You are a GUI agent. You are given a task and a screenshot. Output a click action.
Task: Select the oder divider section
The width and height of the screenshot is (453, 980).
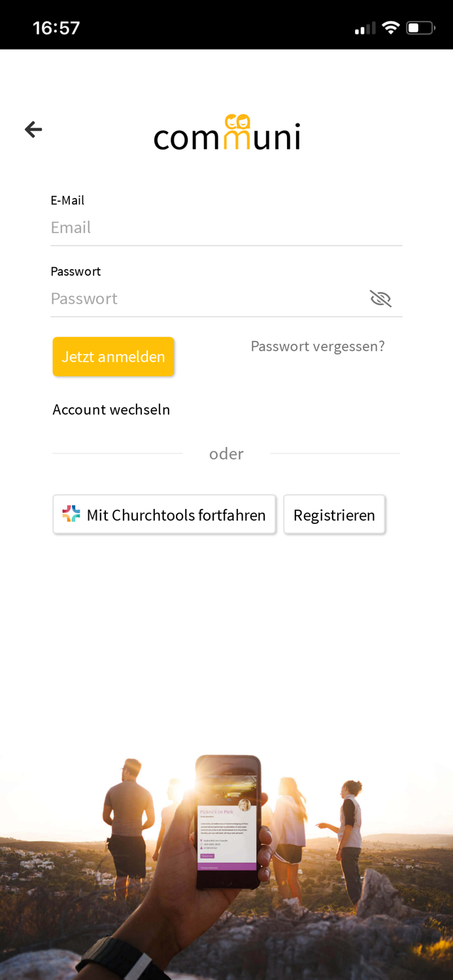pos(226,453)
